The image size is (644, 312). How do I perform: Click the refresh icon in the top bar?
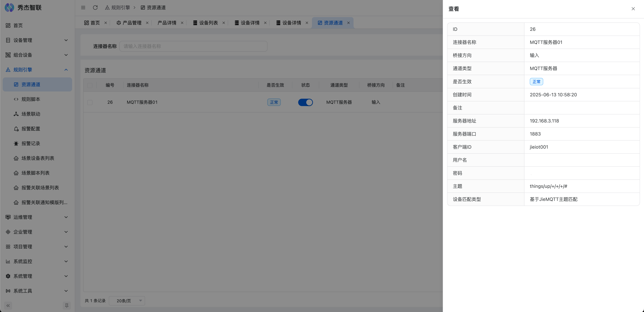pyautogui.click(x=95, y=8)
